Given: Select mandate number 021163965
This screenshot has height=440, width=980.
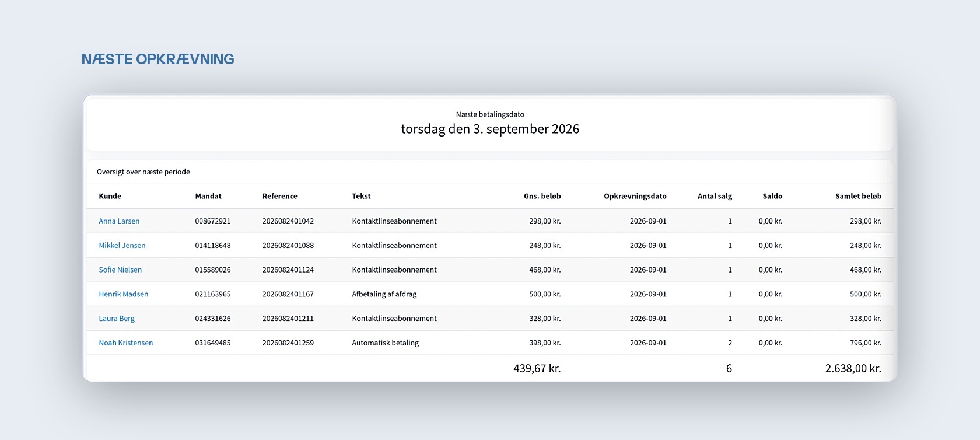Looking at the screenshot, I should pos(212,294).
